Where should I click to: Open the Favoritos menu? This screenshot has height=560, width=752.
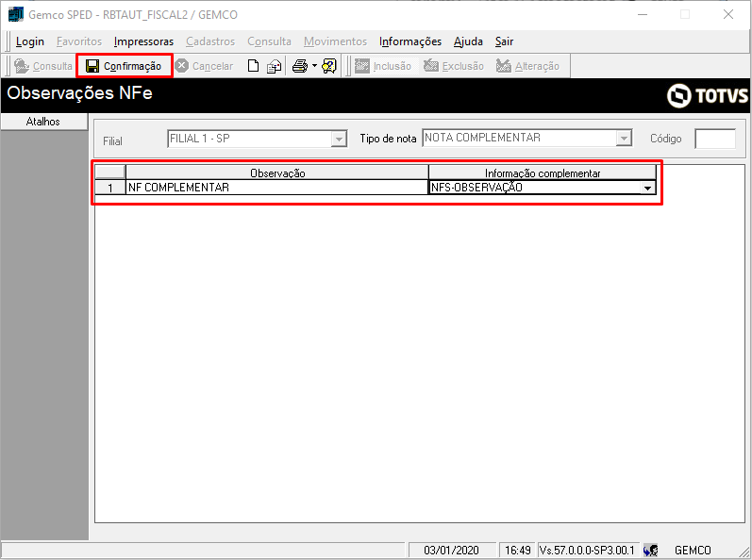[x=79, y=41]
